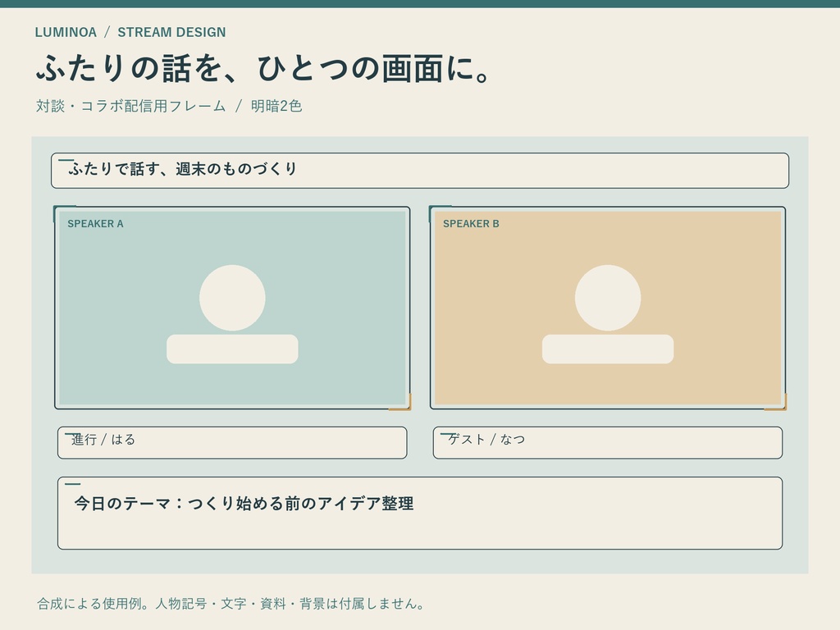Click the SPEAKER B label
Screen dimensions: 840x630
(471, 224)
